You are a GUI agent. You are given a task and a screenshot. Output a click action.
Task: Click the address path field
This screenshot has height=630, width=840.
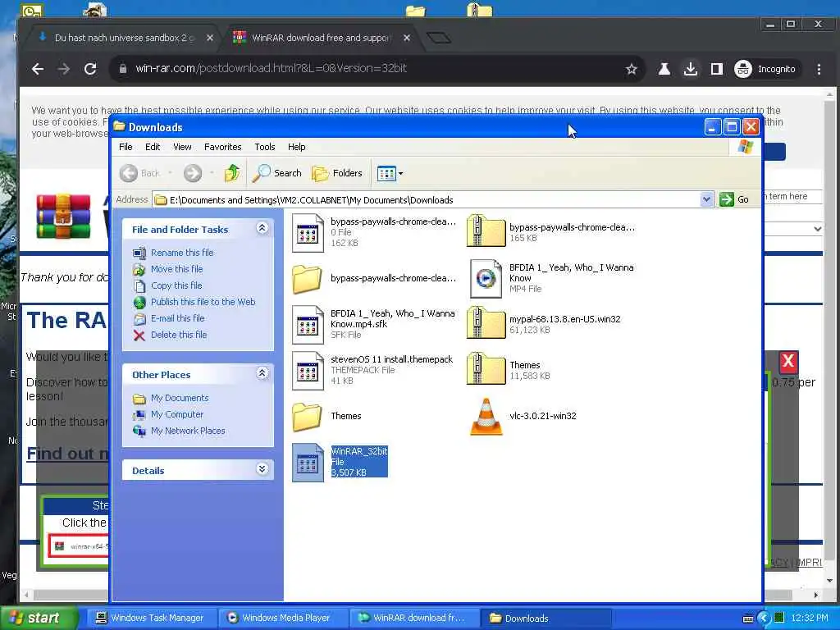point(427,200)
